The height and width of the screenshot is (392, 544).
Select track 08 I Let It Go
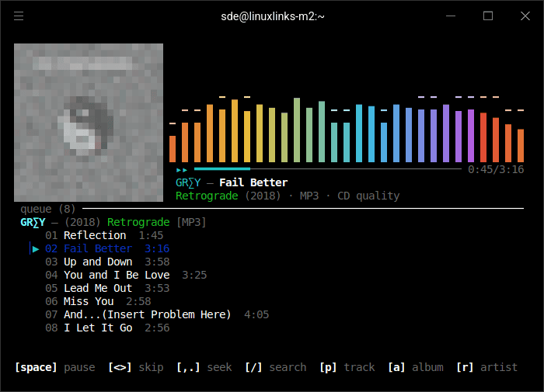(107, 328)
